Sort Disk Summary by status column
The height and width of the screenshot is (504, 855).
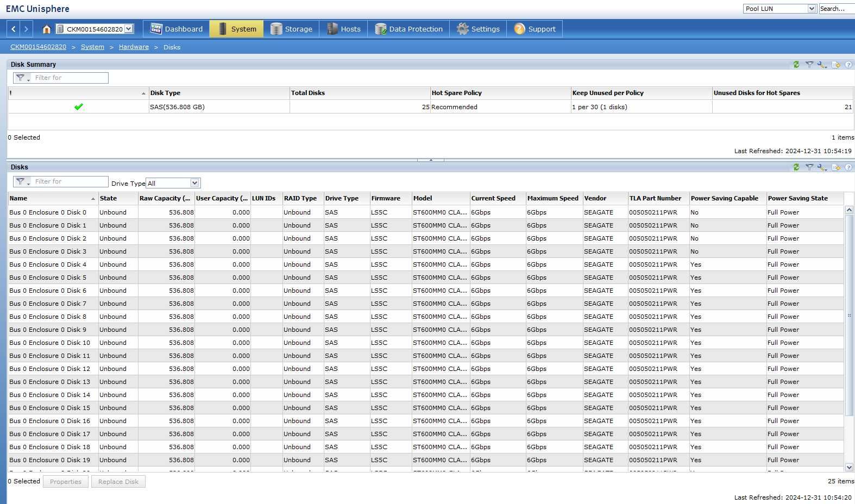coord(78,93)
